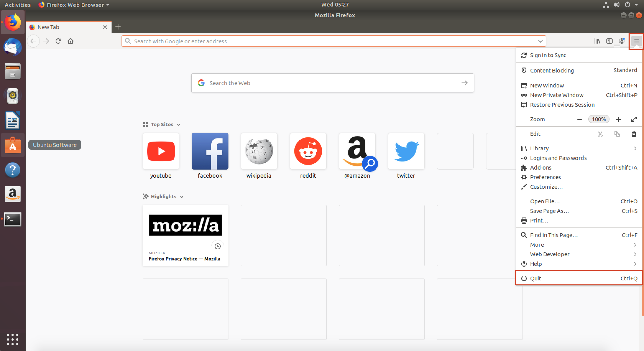Viewport: 644px width, 351px height.
Task: Expand the More submenu
Action: point(579,245)
